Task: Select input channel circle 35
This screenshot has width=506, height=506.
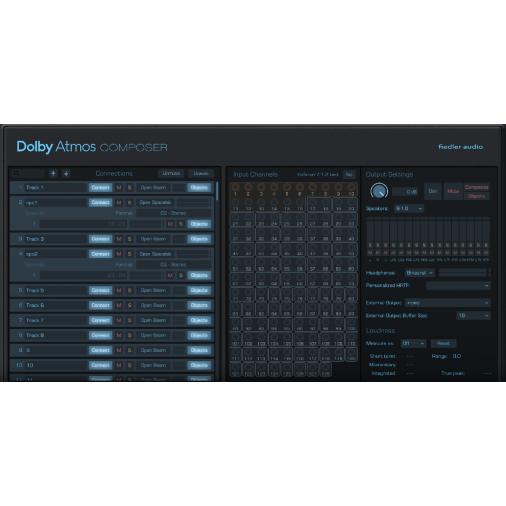Action: pyautogui.click(x=287, y=232)
